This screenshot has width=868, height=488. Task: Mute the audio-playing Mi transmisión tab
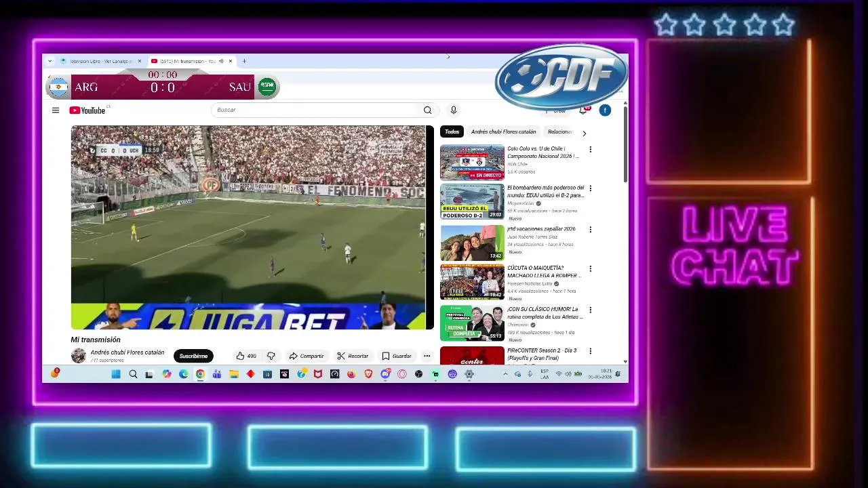tap(221, 61)
